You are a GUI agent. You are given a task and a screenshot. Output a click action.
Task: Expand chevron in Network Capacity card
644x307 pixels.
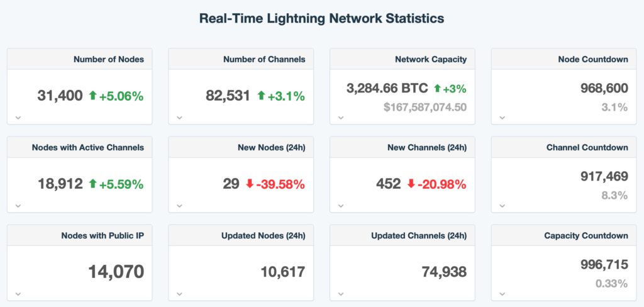(341, 118)
